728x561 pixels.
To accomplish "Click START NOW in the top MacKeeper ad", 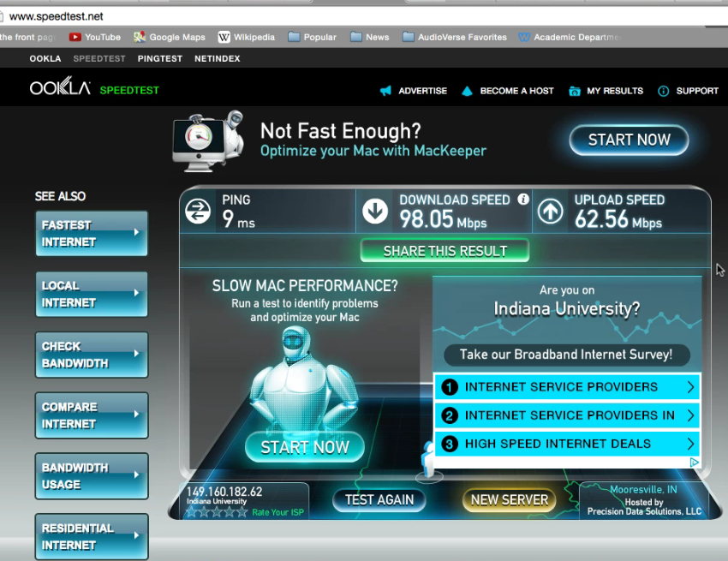I will [x=630, y=140].
